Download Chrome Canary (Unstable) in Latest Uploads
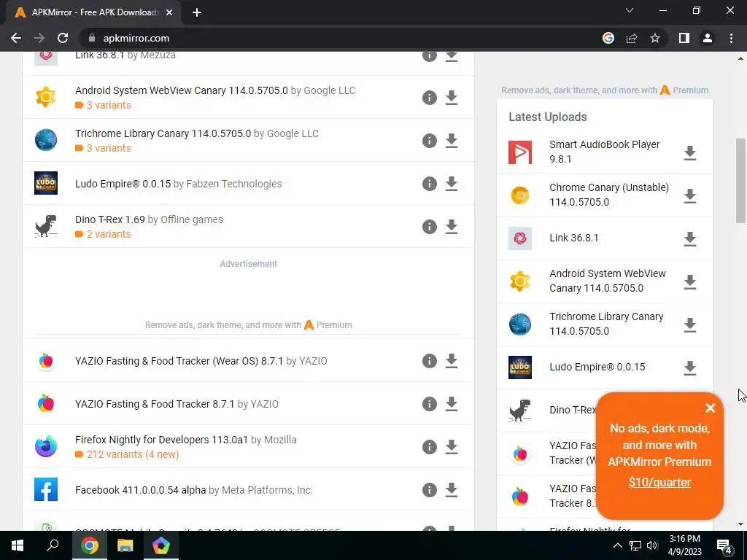This screenshot has width=747, height=560. (690, 195)
